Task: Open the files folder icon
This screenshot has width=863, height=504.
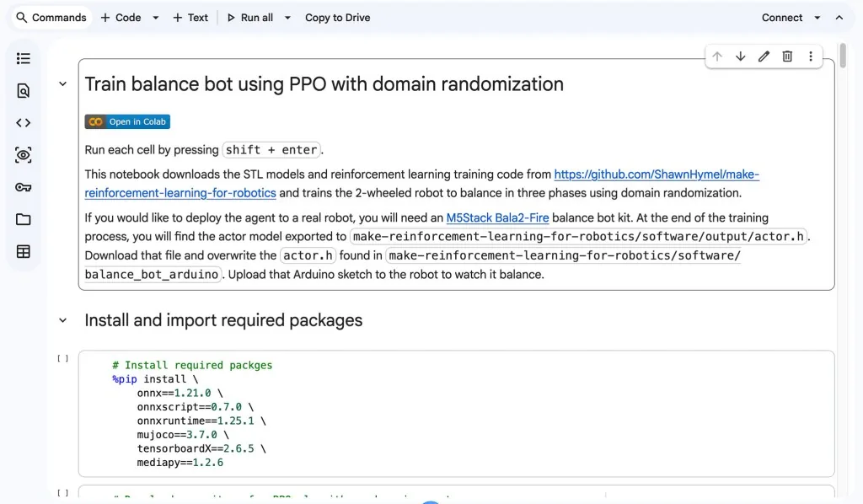Action: pos(23,219)
